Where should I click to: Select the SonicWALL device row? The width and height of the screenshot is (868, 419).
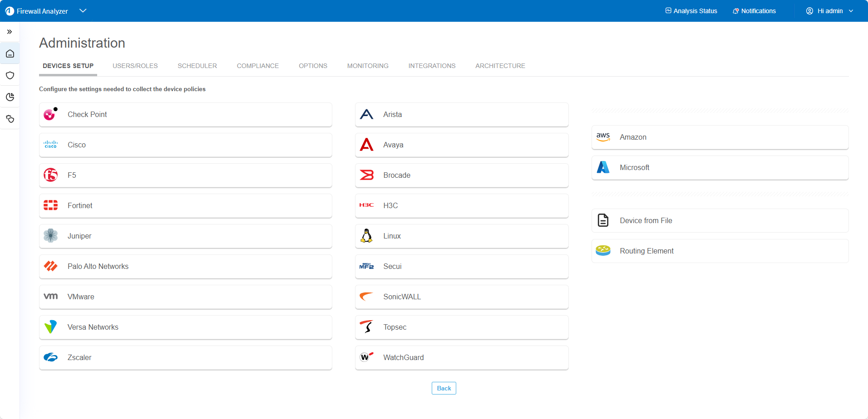461,297
